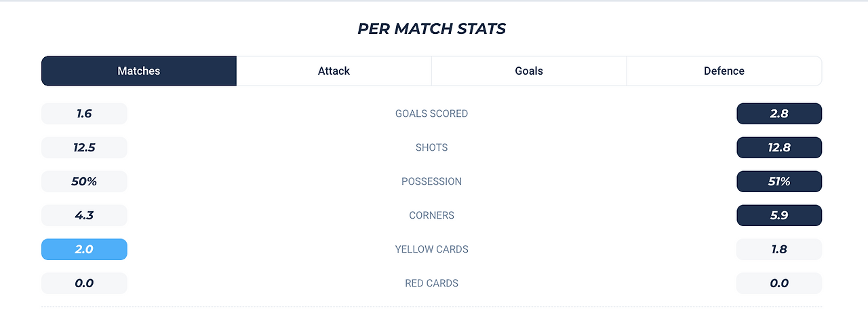Click the highlighted 2.0 yellow cards pill

point(84,249)
